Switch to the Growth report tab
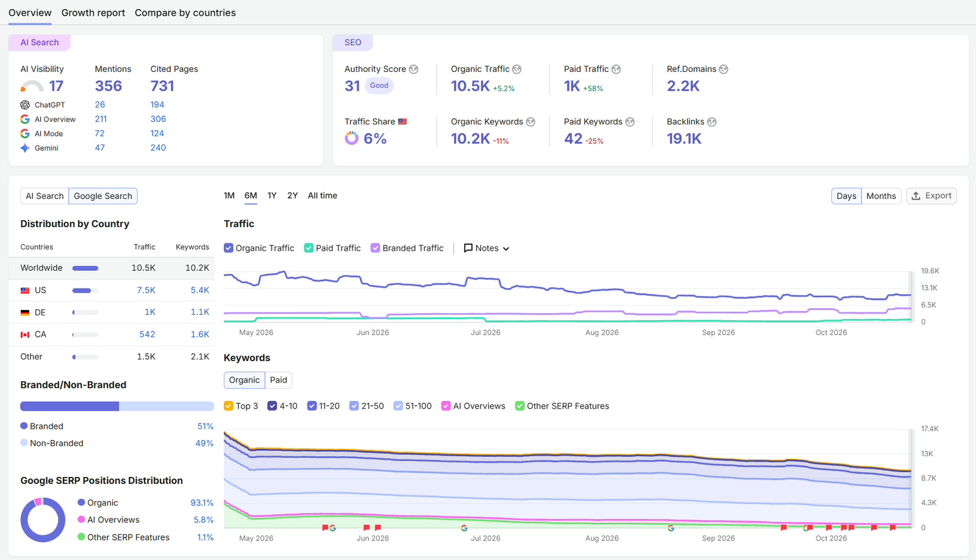 (93, 13)
